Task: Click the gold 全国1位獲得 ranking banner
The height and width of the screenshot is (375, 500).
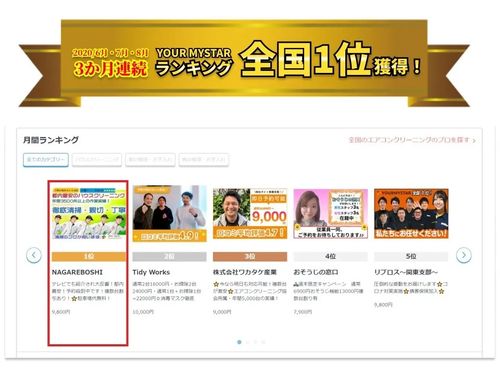Action: pos(244,63)
